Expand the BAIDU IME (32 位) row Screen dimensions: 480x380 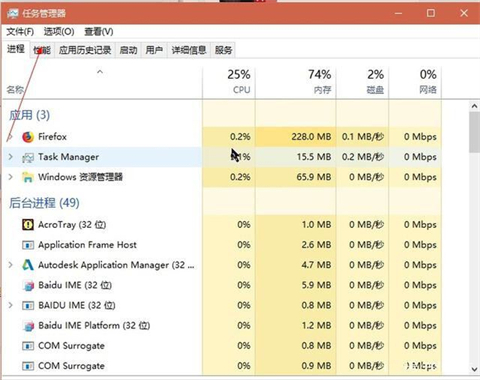click(11, 305)
